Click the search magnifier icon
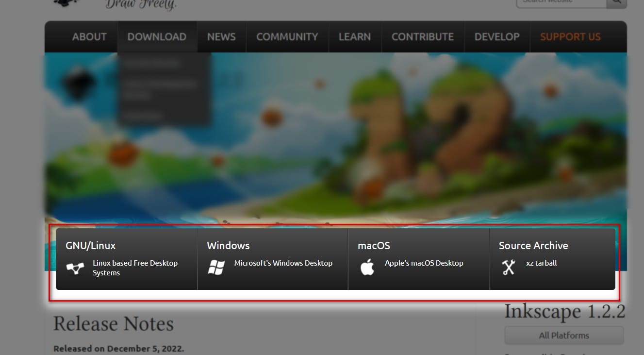Viewport: 644px width, 355px height. pos(616,2)
